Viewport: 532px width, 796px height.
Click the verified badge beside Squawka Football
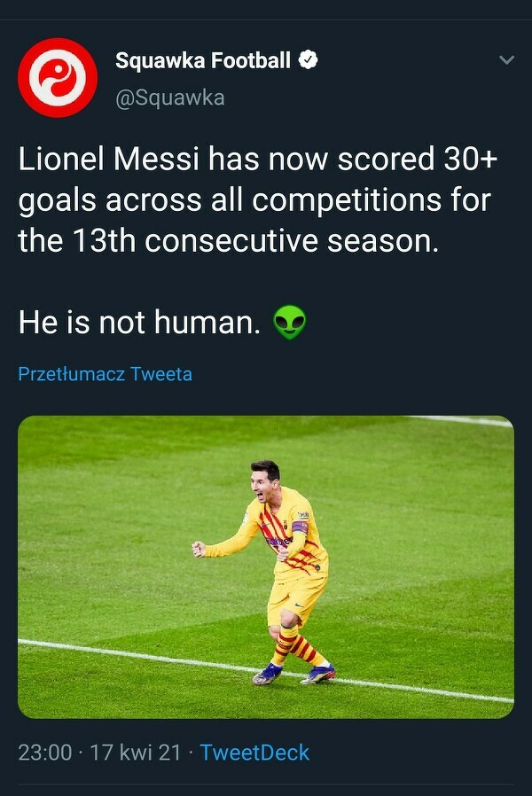308,60
